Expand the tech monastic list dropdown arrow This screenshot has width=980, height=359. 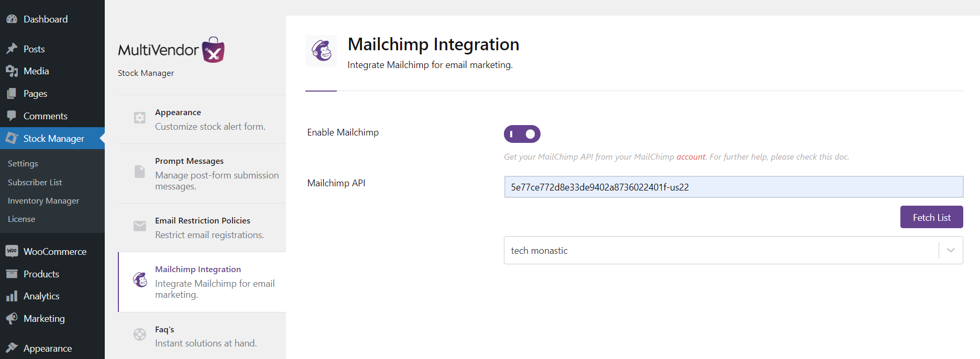(951, 250)
